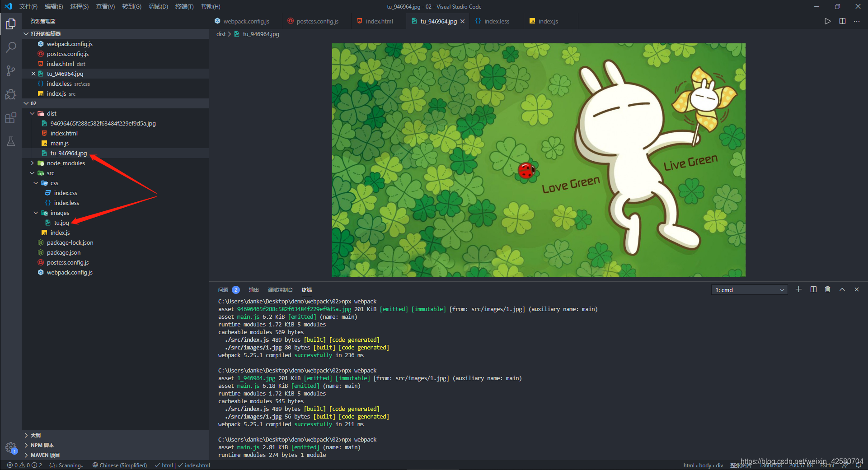Expand the node_modules folder
Screen dimensions: 868x470
pos(32,163)
